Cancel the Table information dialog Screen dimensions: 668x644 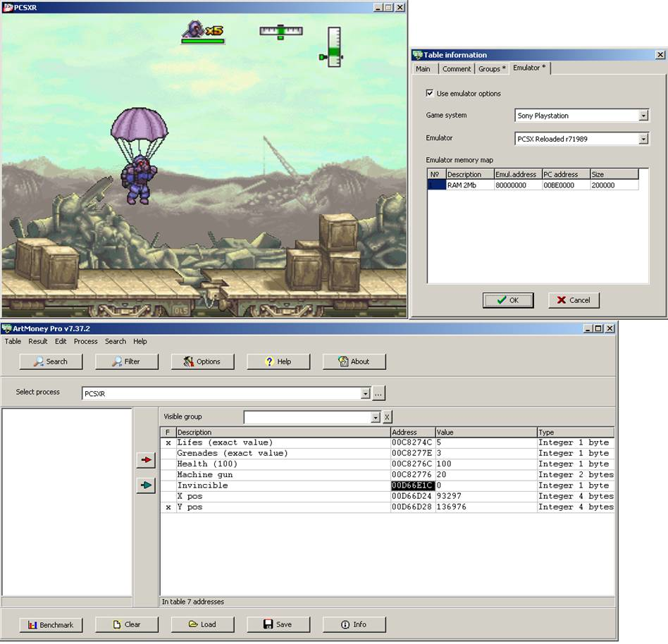point(574,300)
